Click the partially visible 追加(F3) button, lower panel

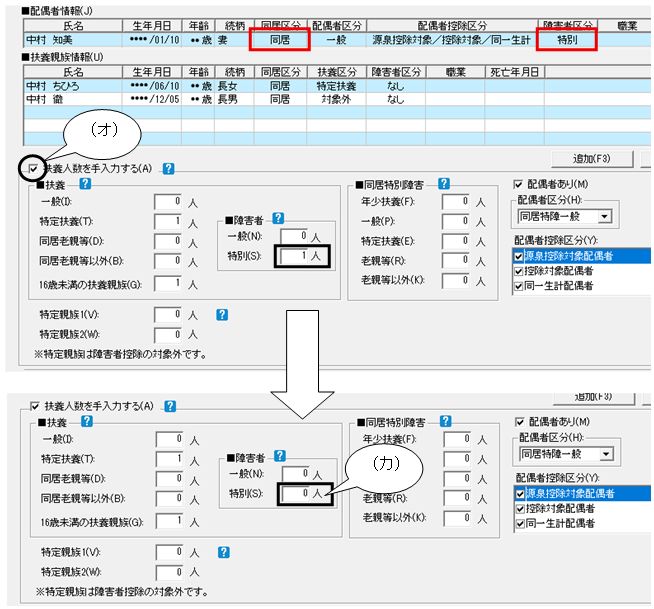(594, 398)
